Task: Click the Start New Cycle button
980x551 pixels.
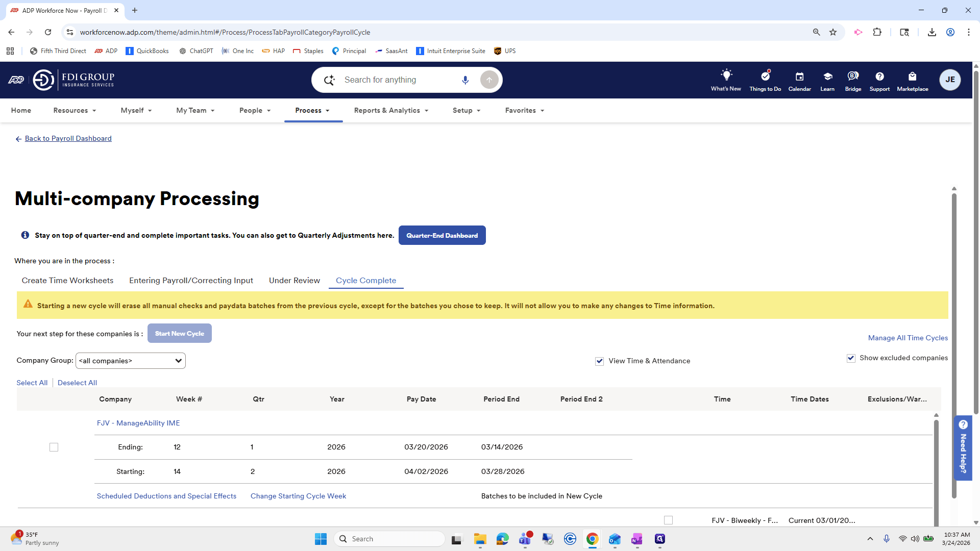Action: (180, 334)
